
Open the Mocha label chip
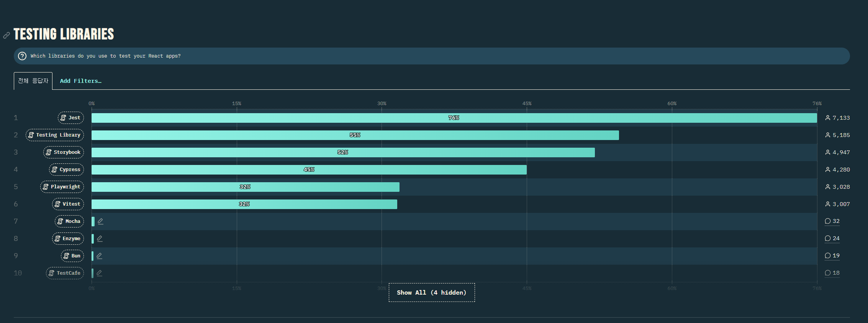[x=69, y=221]
